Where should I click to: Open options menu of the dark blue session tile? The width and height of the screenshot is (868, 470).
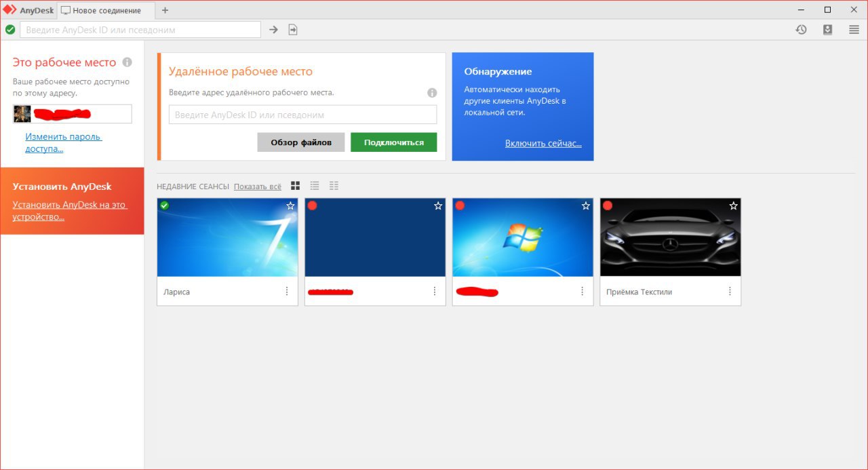[x=435, y=292]
